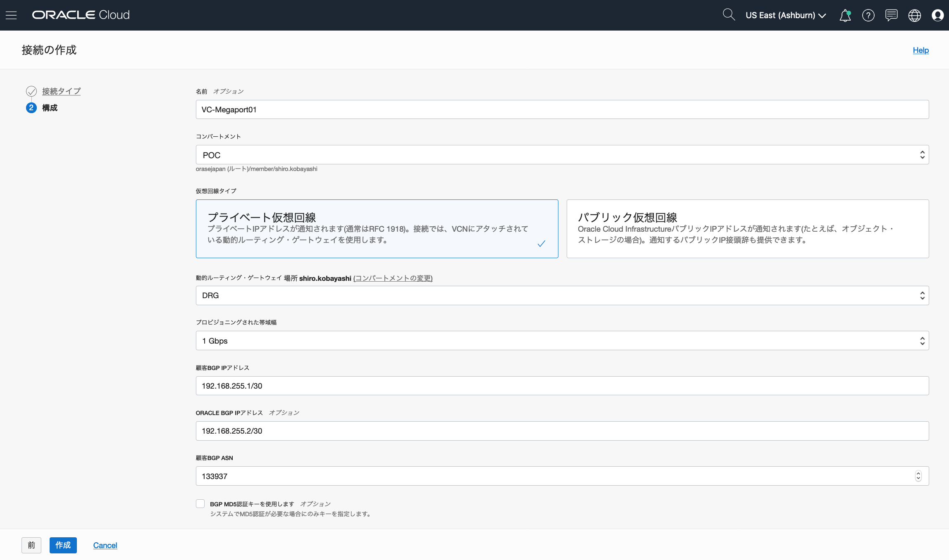Image resolution: width=949 pixels, height=560 pixels.
Task: Go back to the 接続タイプ step
Action: tap(61, 91)
